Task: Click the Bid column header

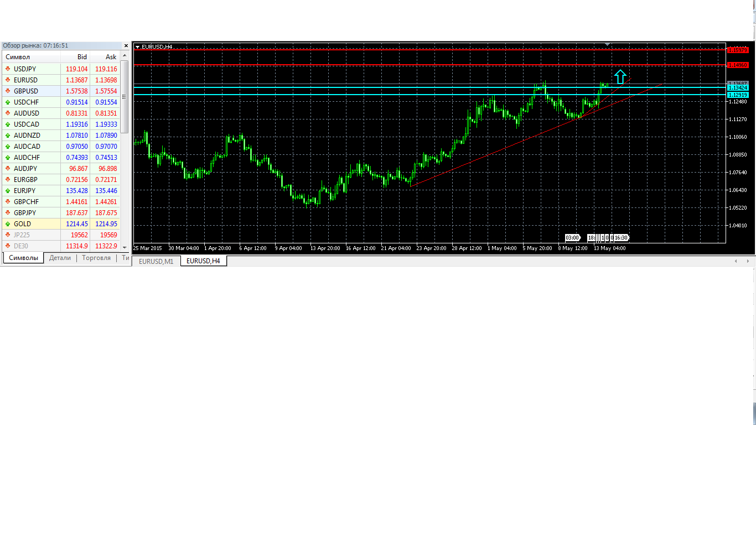Action: click(x=75, y=57)
